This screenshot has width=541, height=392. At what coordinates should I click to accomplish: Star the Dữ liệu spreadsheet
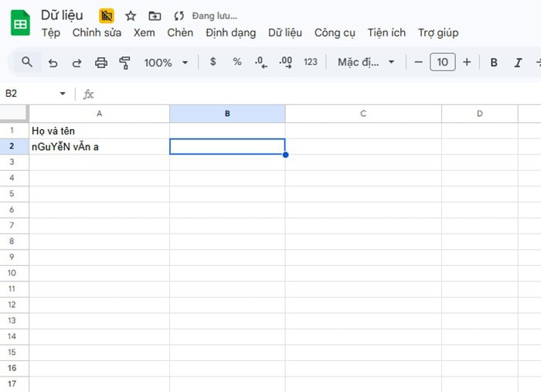coord(131,15)
